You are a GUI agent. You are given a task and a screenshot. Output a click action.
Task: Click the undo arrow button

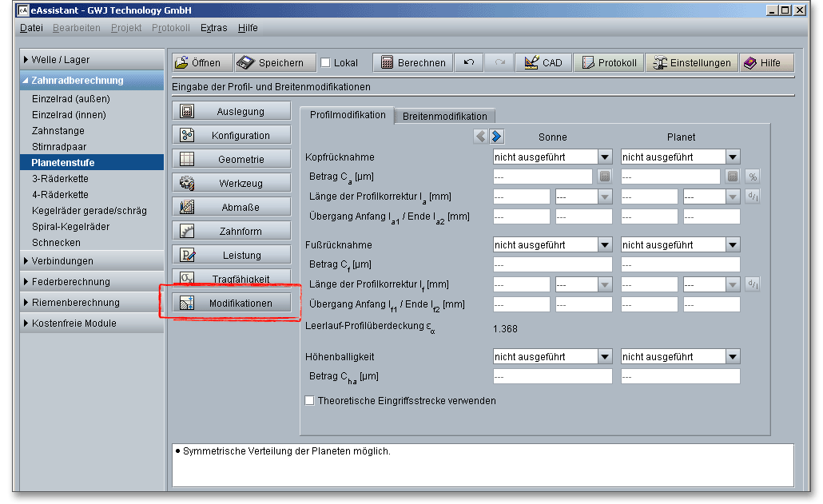469,63
